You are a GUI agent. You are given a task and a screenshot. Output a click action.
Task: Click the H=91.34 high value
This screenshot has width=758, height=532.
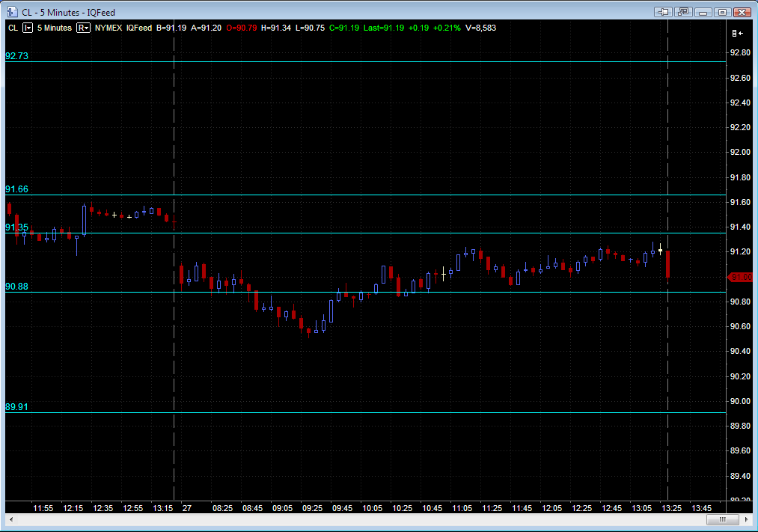276,28
